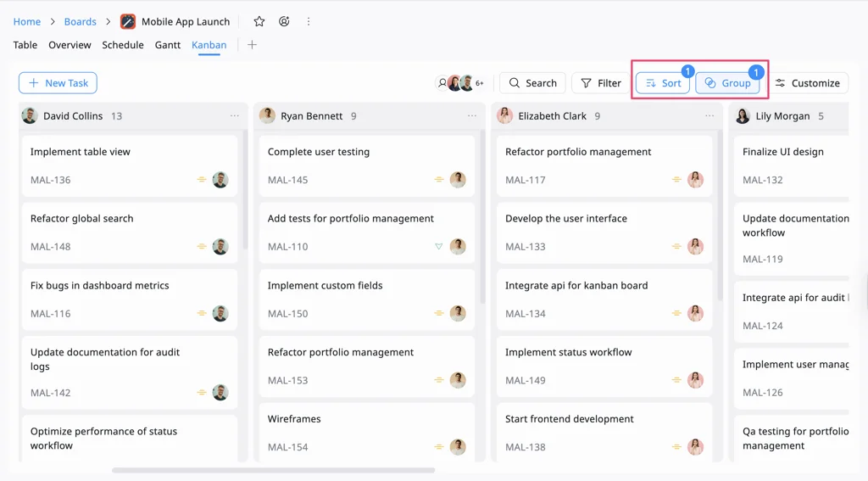Open the Group options

[727, 83]
